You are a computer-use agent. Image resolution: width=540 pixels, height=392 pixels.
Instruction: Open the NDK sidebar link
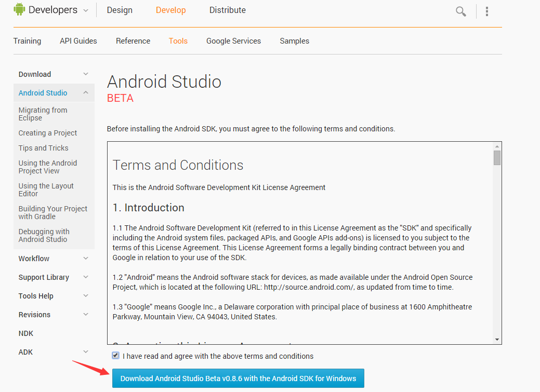pos(26,333)
